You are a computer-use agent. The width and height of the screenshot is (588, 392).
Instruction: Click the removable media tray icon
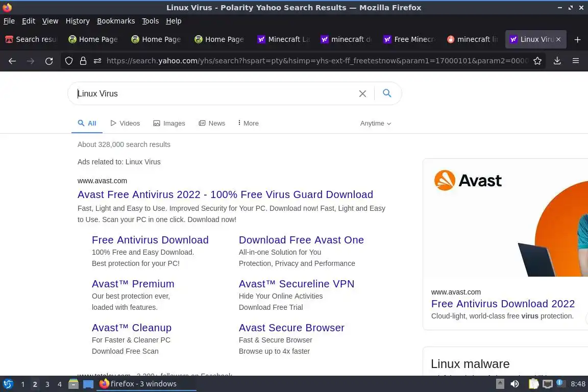pyautogui.click(x=500, y=384)
